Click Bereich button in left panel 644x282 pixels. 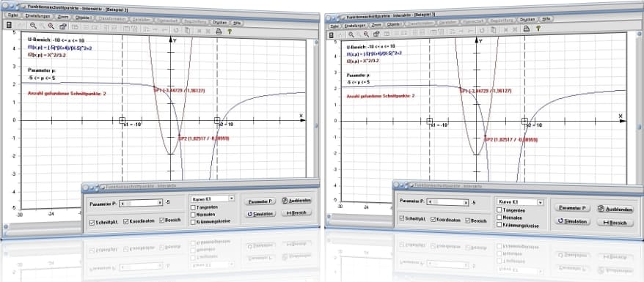[296, 213]
